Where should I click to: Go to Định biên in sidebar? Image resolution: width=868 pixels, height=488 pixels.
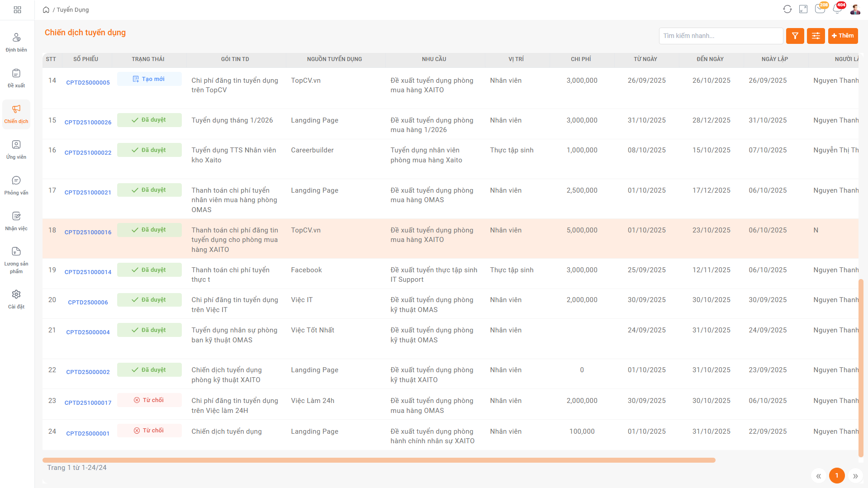pos(16,42)
